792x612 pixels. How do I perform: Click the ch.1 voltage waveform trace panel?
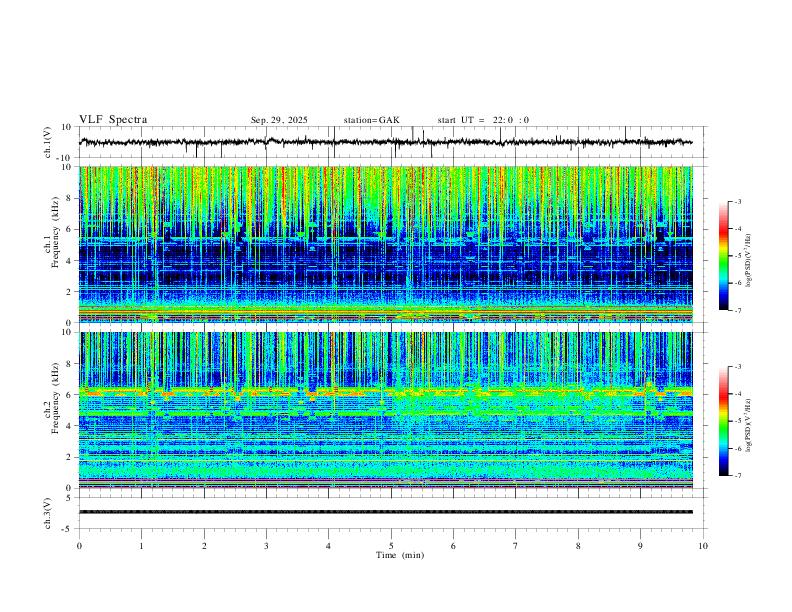click(x=392, y=142)
